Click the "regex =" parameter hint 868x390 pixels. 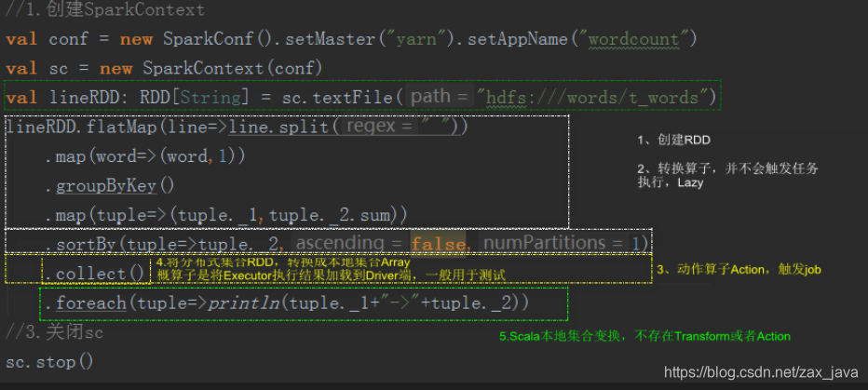pos(379,127)
